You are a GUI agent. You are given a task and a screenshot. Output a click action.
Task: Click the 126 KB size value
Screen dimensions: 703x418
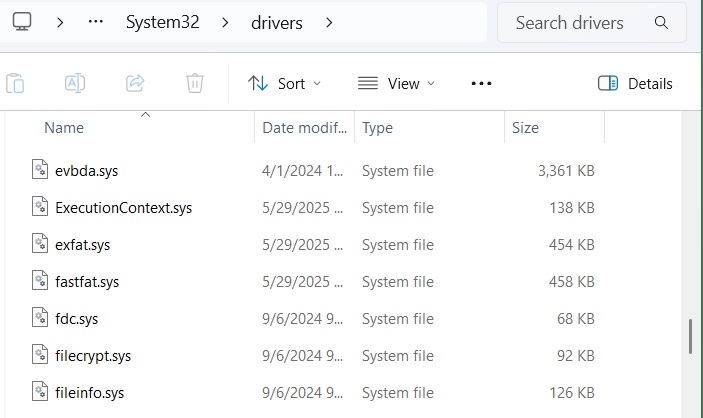(572, 393)
